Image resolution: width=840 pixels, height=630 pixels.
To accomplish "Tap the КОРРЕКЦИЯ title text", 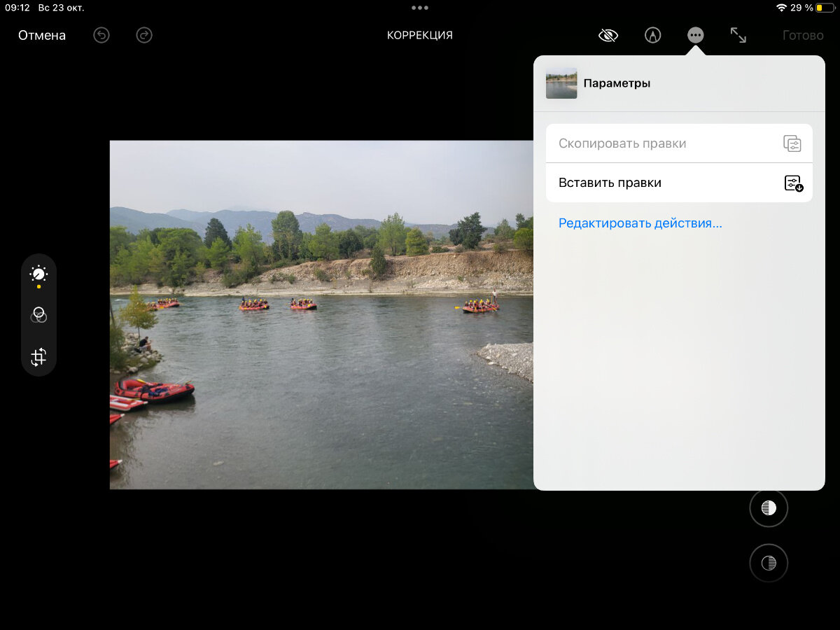I will (x=420, y=35).
